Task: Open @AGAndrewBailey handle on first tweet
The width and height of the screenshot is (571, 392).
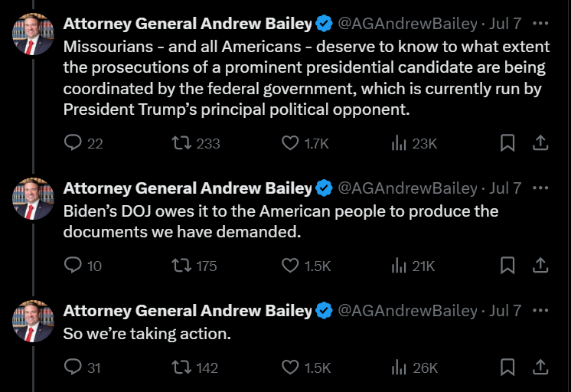Action: point(407,24)
